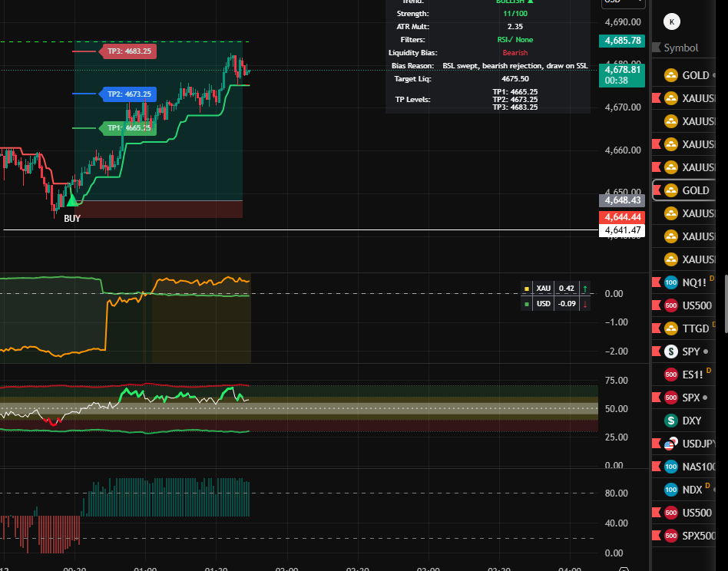Toggle the red flag beside NQ1!
This screenshot has height=571, width=728.
(x=656, y=282)
